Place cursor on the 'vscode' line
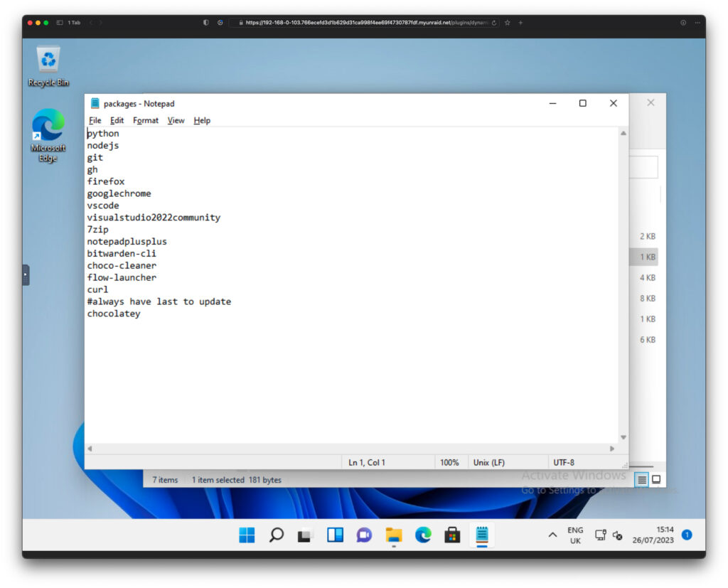 pos(103,205)
